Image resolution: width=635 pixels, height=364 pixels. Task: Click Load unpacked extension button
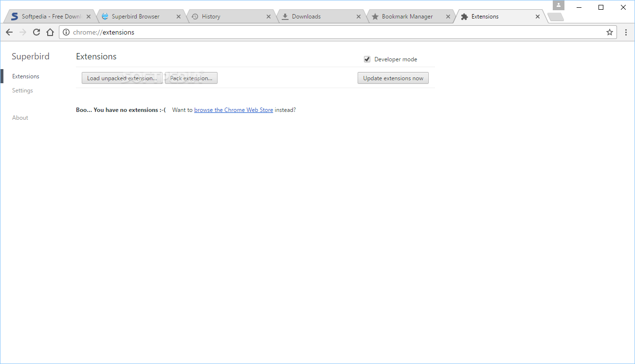[x=122, y=78]
